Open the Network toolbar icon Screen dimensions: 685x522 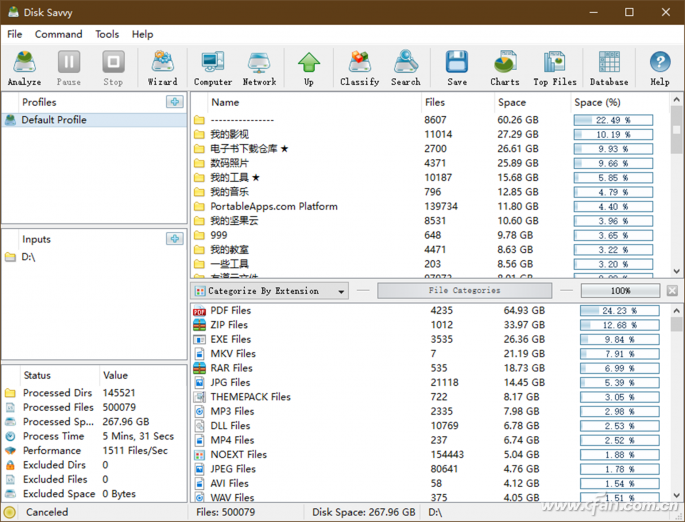(259, 68)
